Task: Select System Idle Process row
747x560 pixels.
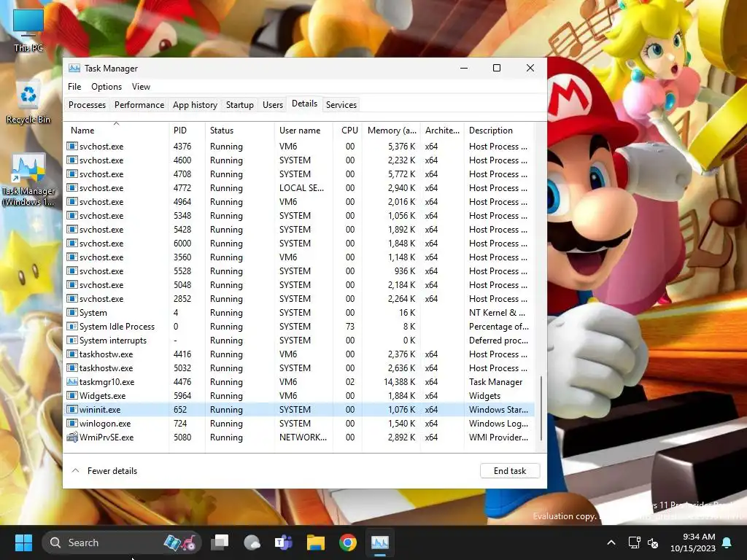Action: 300,327
